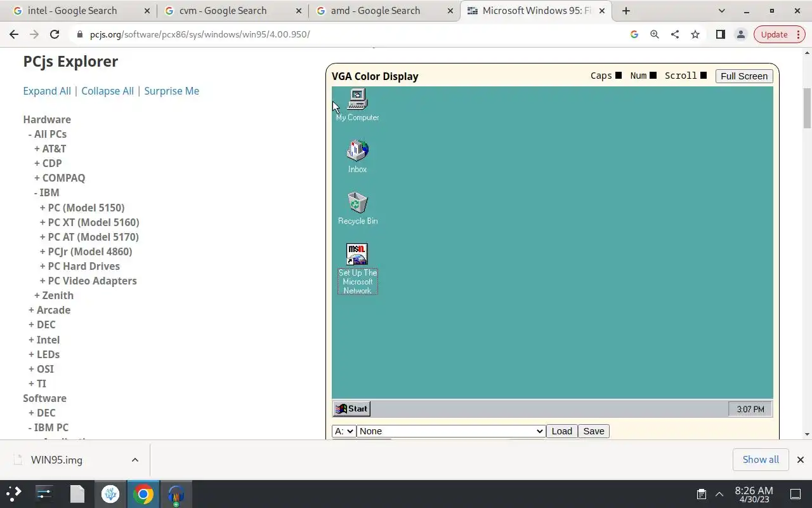Expand the COMPAQ tree node

coord(60,178)
